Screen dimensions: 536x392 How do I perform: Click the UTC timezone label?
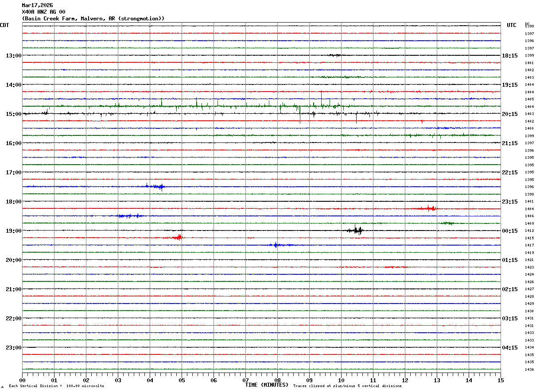point(512,25)
